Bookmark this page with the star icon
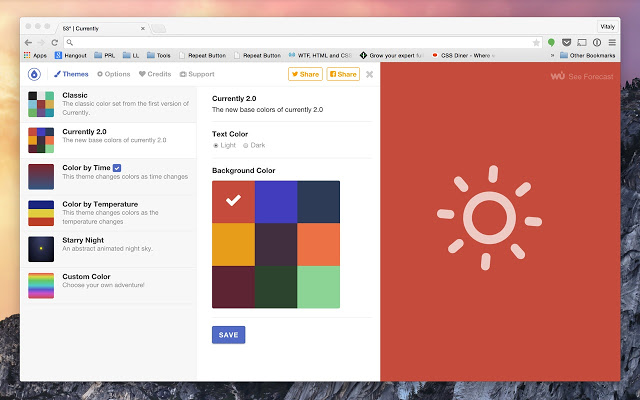640x400 pixels. pos(536,42)
